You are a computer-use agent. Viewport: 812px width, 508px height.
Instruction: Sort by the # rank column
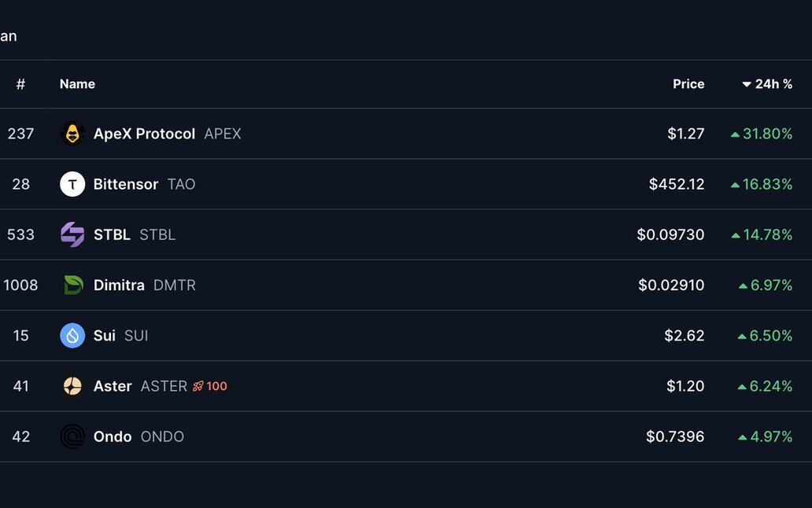click(x=20, y=84)
